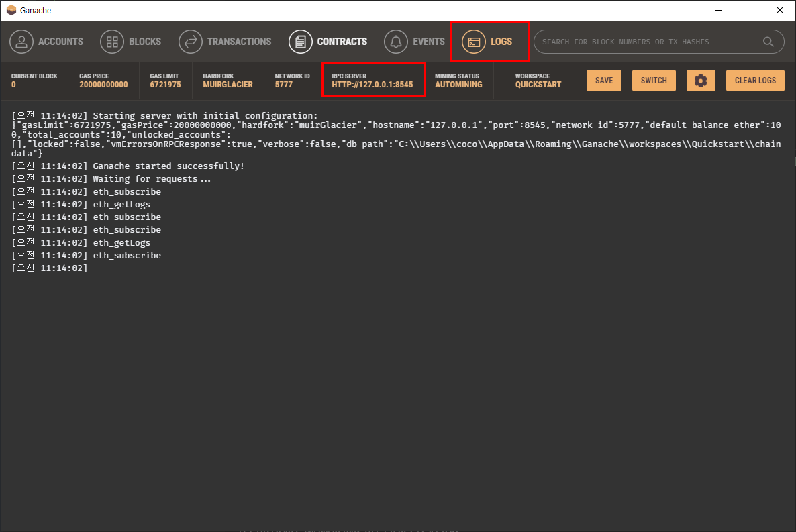Viewport: 796px width, 532px height.
Task: Click the Events bell icon
Action: (x=396, y=42)
